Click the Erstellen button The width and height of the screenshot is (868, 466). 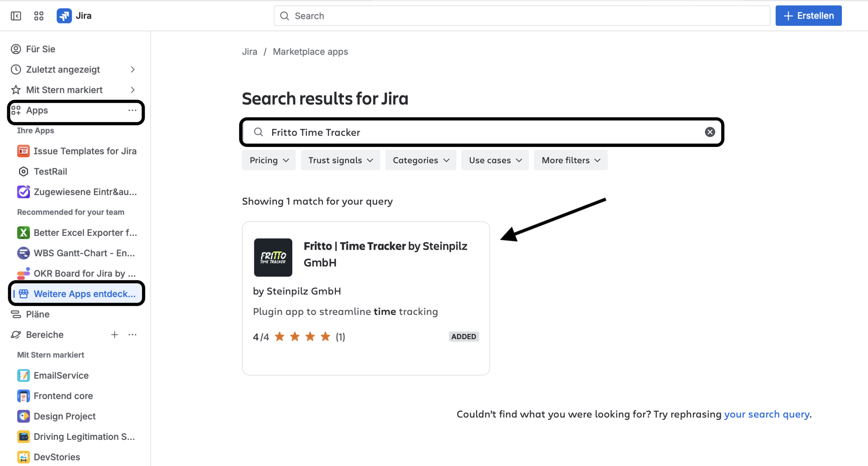tap(808, 16)
